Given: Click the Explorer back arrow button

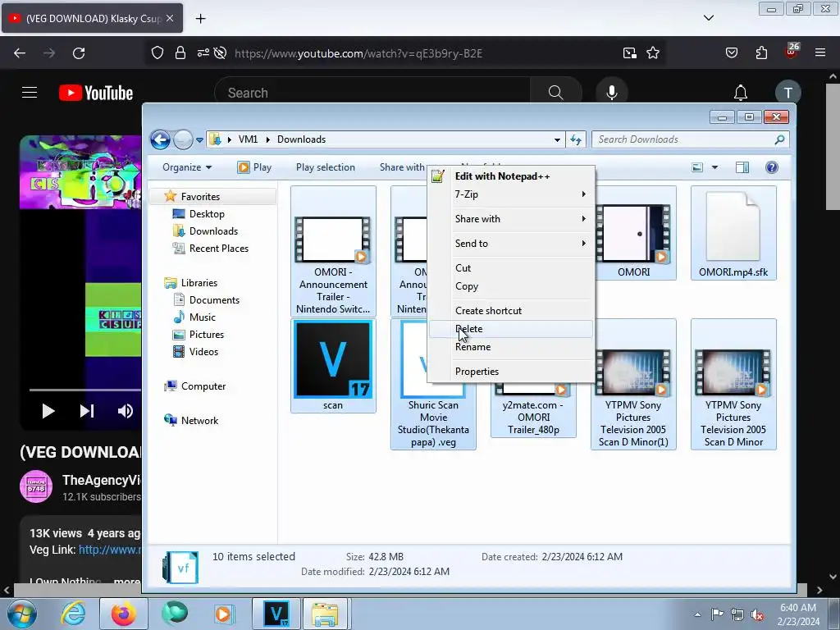Looking at the screenshot, I should (160, 139).
